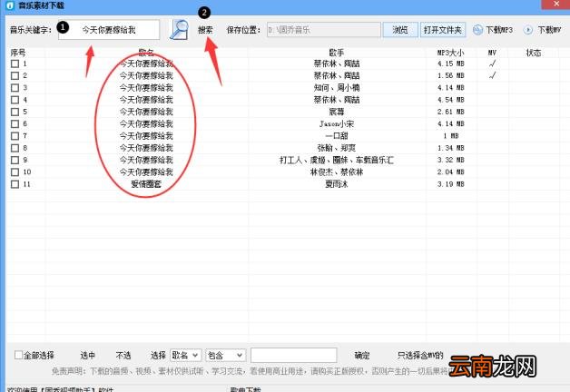Click the 1.34 MB size cell
Viewport: 570px width, 392px height.
click(x=451, y=148)
